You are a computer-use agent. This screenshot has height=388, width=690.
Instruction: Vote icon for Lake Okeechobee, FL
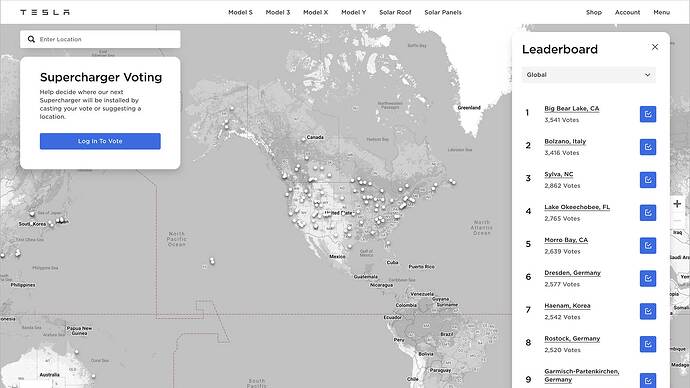click(648, 212)
